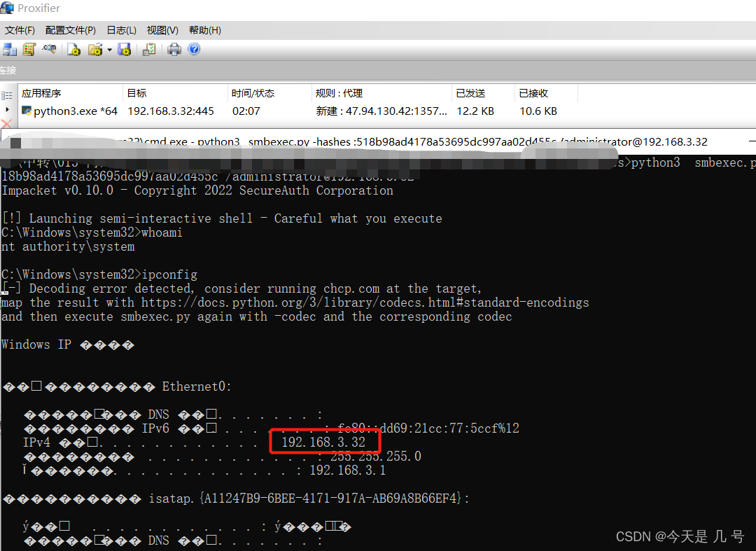Click the whoami command line in terminal

(x=92, y=232)
